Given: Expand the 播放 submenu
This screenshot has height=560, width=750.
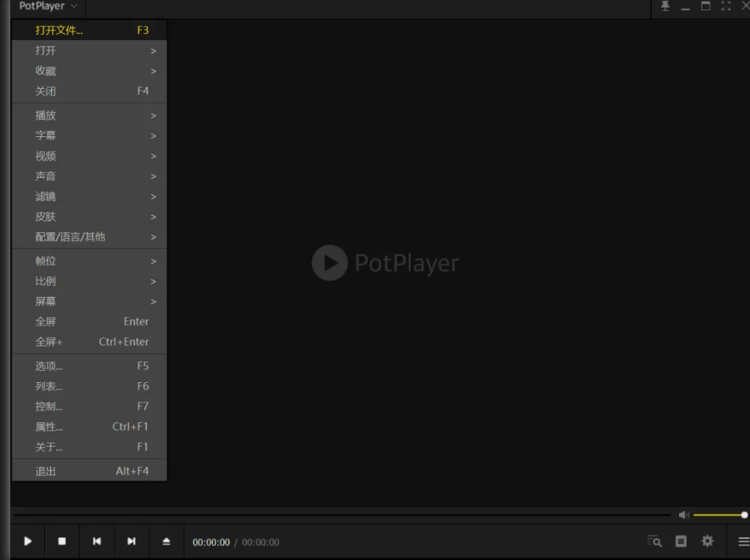Looking at the screenshot, I should coord(90,115).
